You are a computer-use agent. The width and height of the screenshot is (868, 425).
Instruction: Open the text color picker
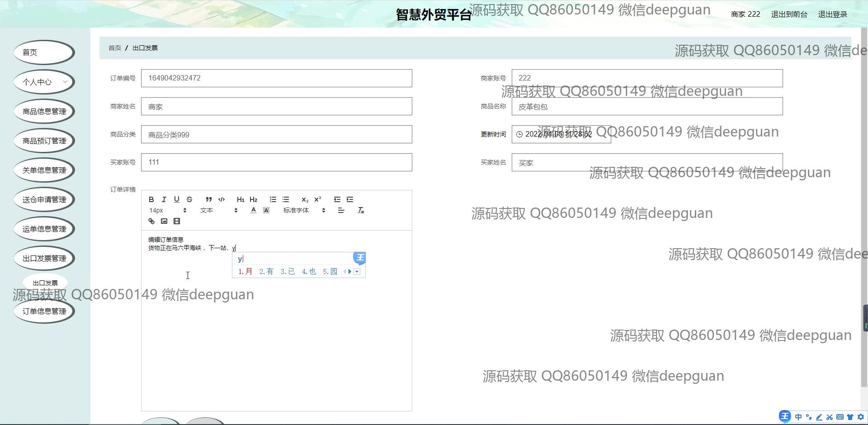point(254,210)
